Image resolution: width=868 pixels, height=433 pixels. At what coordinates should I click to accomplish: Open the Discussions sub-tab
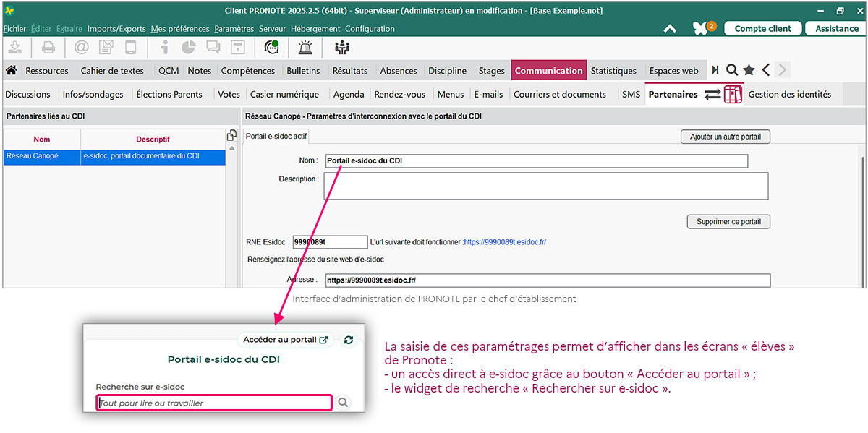coord(28,94)
